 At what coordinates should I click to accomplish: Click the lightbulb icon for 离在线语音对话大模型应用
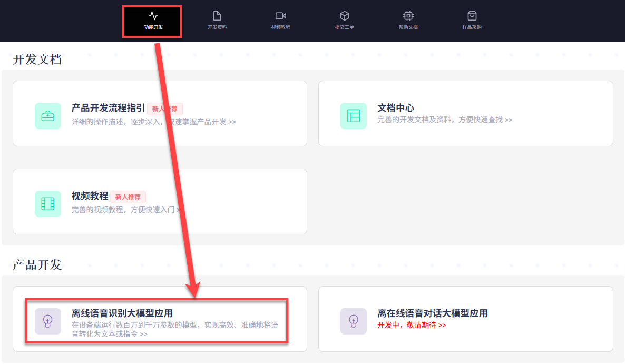coord(354,321)
